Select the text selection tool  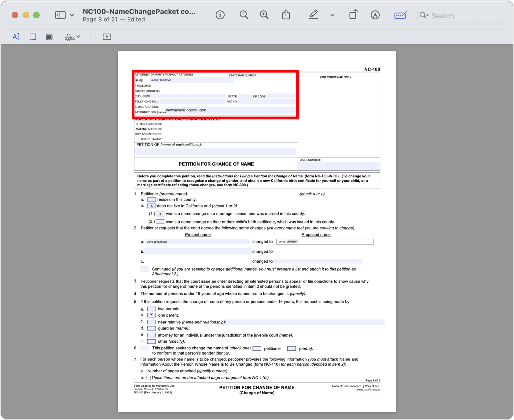pyautogui.click(x=16, y=36)
